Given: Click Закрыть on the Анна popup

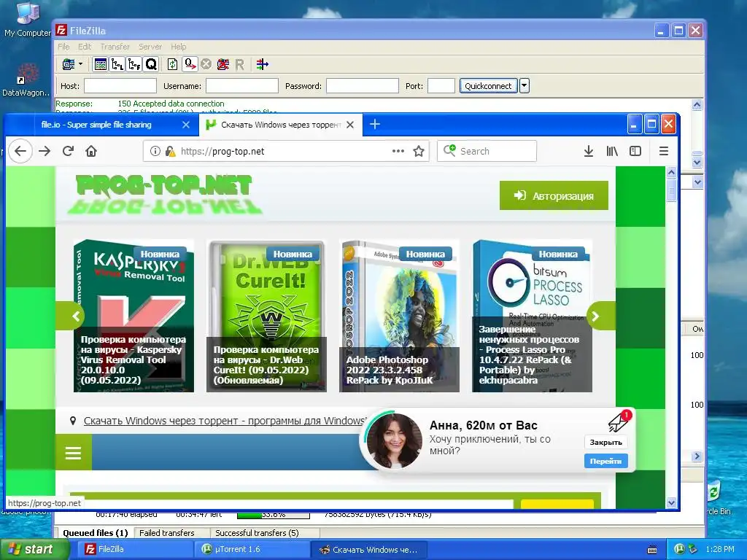Looking at the screenshot, I should [606, 443].
